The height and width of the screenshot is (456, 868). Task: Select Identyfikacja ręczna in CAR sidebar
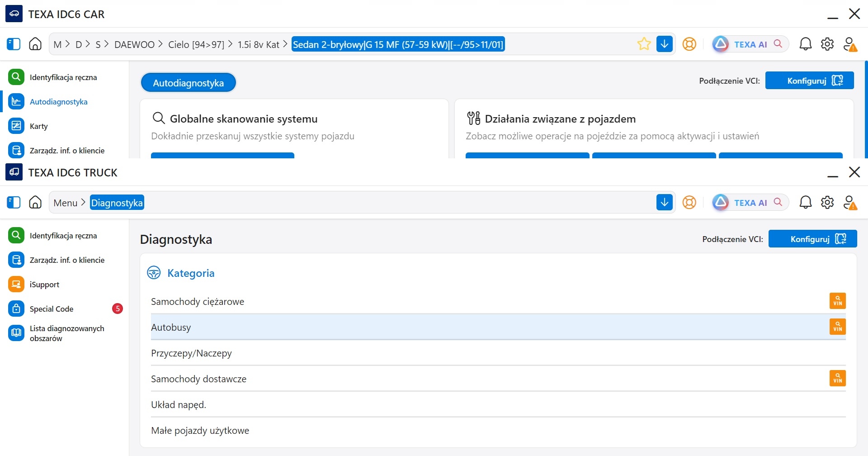click(x=64, y=77)
